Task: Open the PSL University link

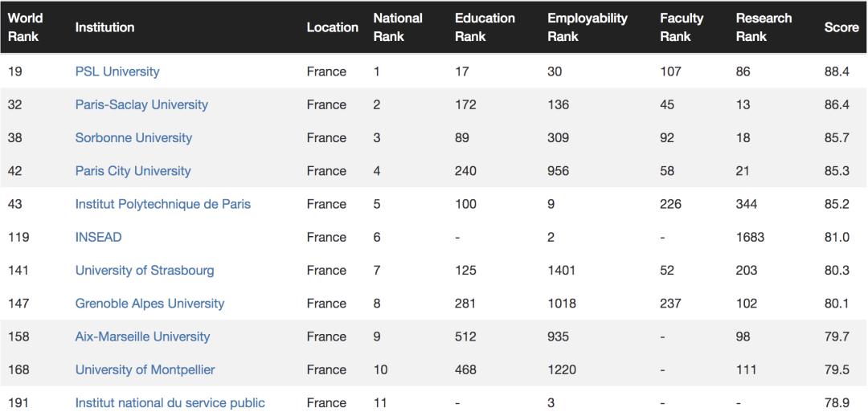Action: pyautogui.click(x=117, y=71)
